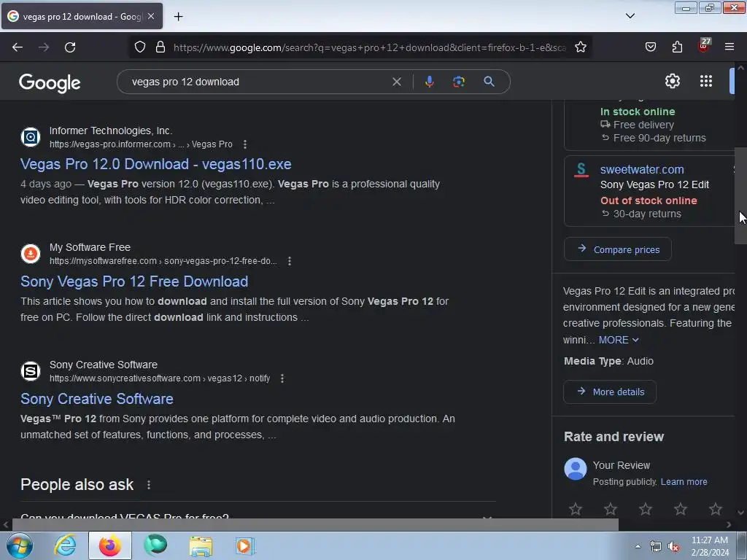Open People also ask options menu
This screenshot has width=747, height=560.
[149, 485]
